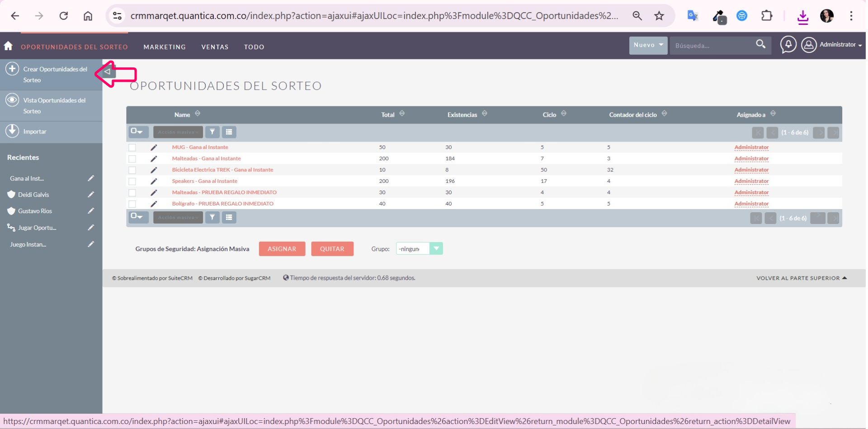Open column chooser icon above list

coord(229,132)
